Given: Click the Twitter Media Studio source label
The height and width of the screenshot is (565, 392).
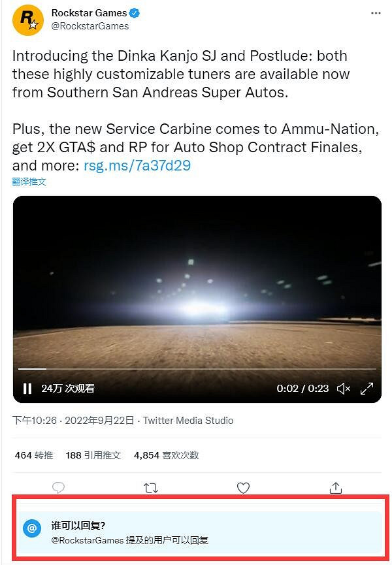Looking at the screenshot, I should tap(188, 421).
